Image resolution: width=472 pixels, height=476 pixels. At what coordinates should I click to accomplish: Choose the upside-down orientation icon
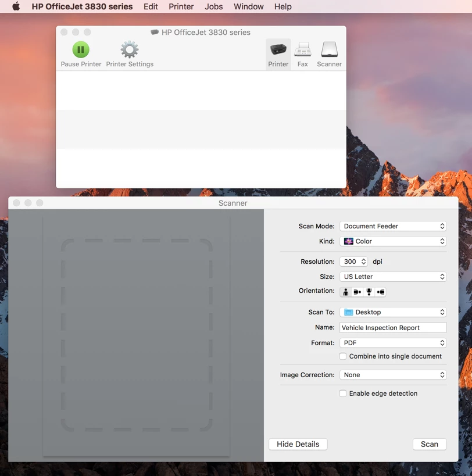point(369,292)
